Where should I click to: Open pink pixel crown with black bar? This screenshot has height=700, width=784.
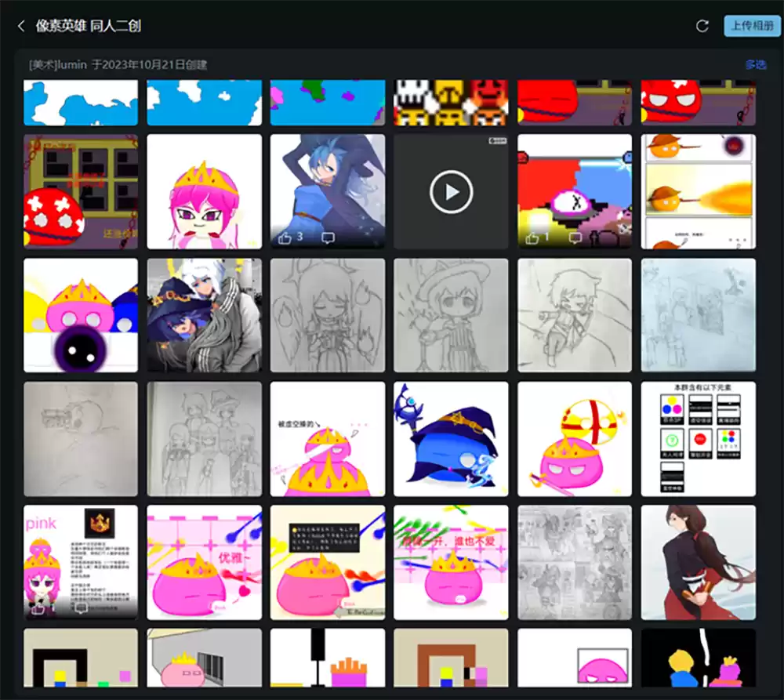pos(328,658)
